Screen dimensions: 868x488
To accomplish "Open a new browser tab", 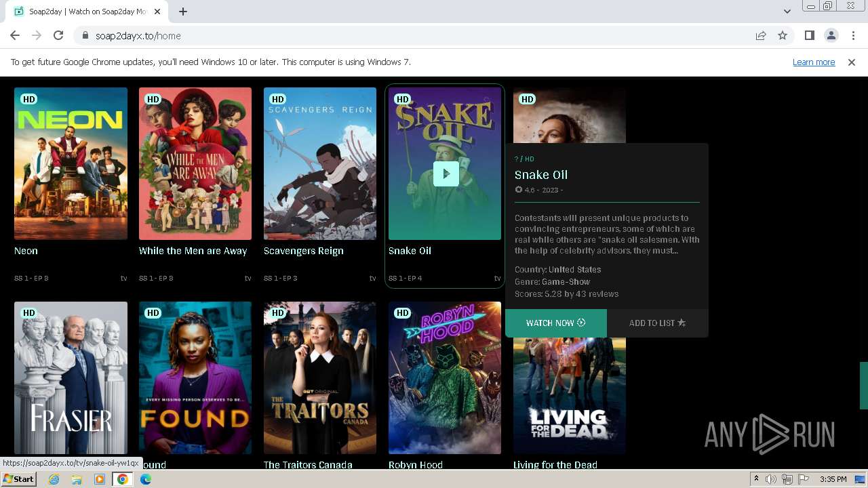I will coord(183,12).
